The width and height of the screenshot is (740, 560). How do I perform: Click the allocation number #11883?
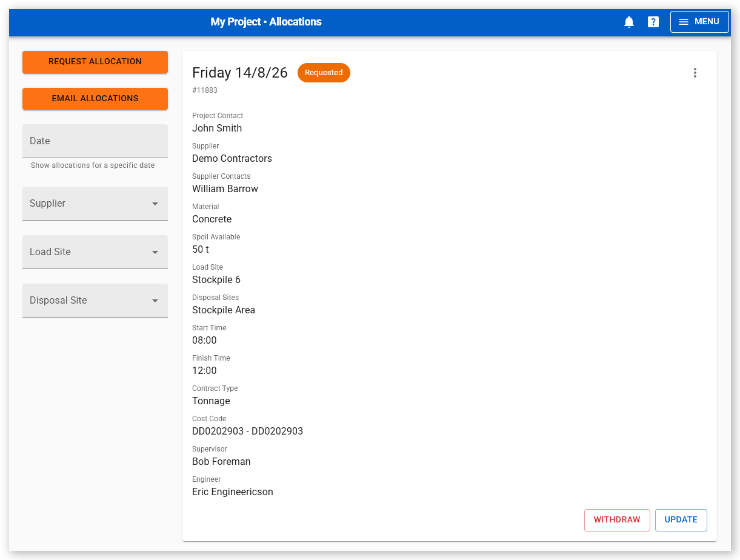tap(205, 90)
